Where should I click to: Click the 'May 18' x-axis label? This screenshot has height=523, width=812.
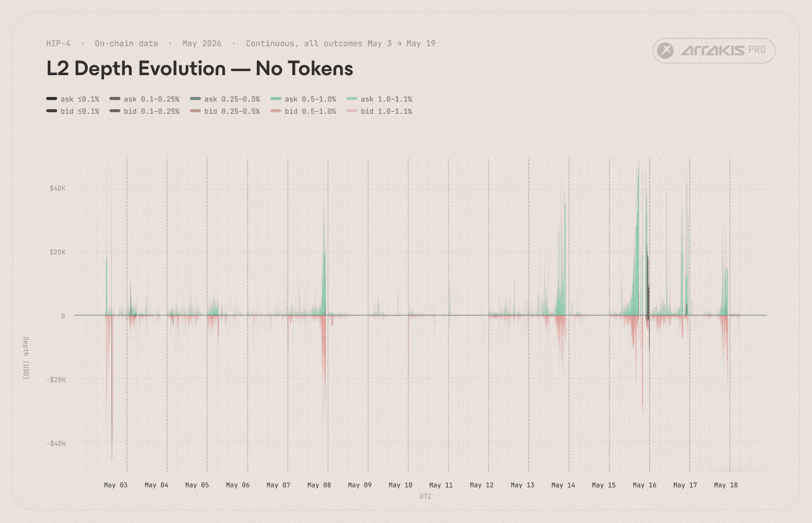[x=726, y=485]
